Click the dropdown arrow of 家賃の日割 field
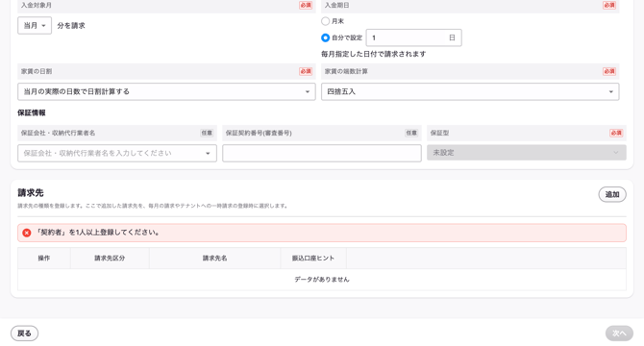The width and height of the screenshot is (644, 346). pos(308,92)
